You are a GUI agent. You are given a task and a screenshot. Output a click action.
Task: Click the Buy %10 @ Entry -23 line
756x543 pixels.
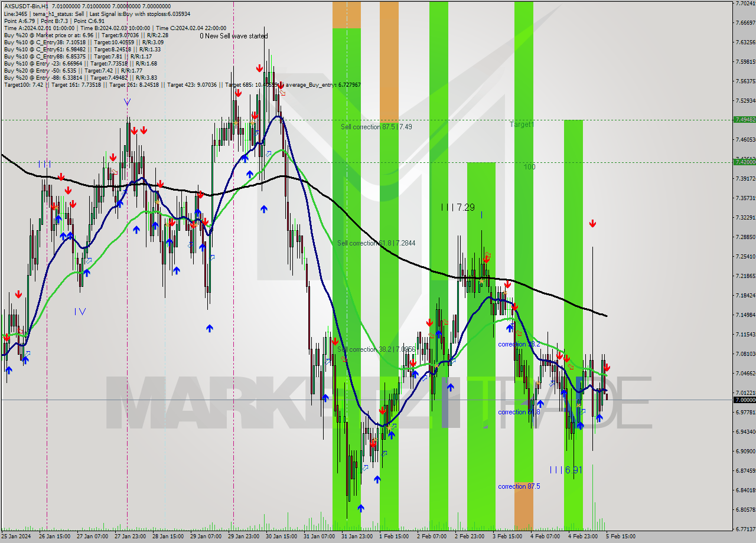point(80,63)
